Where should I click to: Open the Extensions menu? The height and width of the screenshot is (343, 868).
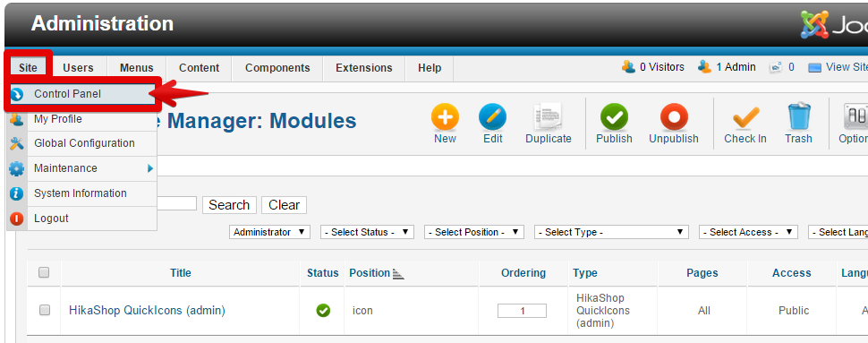tap(363, 68)
